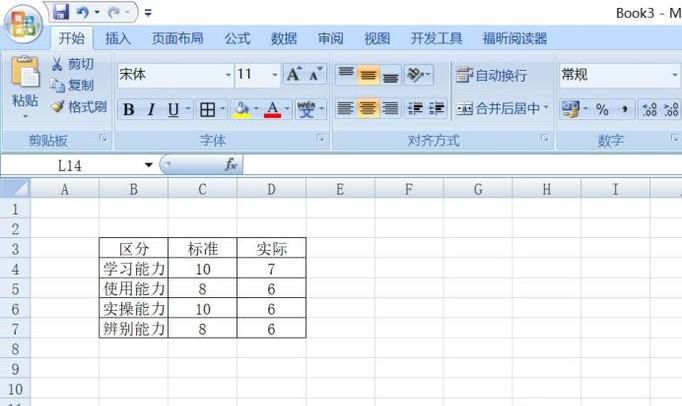This screenshot has height=406, width=682.
Task: Expand the 粘贴 paste options arrow
Action: (x=25, y=117)
